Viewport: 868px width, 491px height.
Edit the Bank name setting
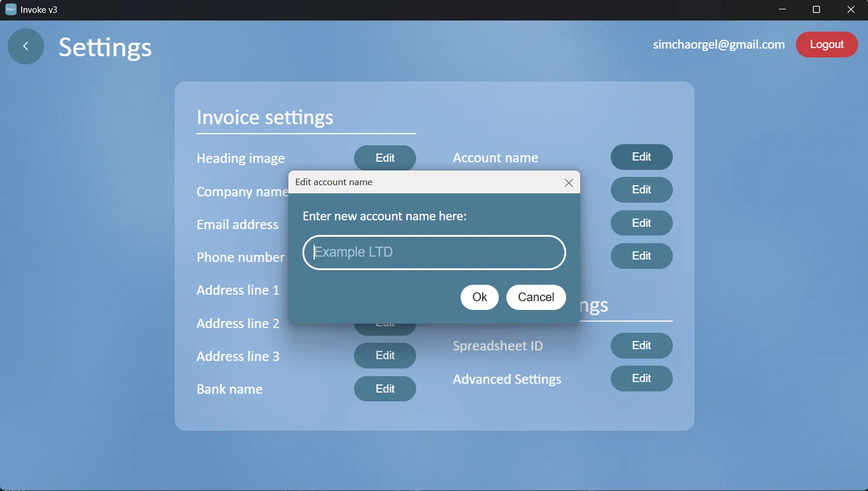click(385, 389)
